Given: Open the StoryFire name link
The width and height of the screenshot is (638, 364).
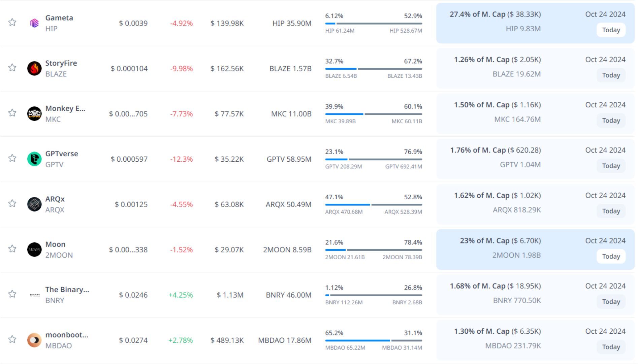Looking at the screenshot, I should point(61,63).
